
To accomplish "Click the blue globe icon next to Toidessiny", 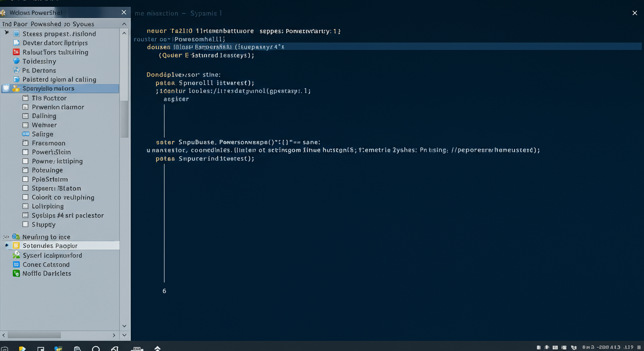I will click(x=16, y=61).
